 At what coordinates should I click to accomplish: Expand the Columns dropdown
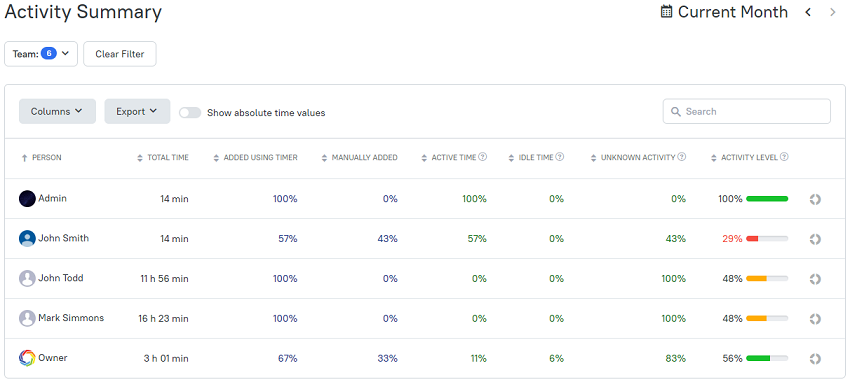(x=57, y=111)
